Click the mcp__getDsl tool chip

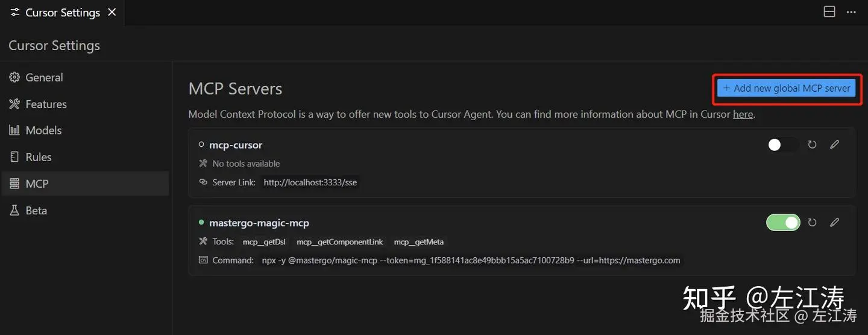(x=264, y=241)
